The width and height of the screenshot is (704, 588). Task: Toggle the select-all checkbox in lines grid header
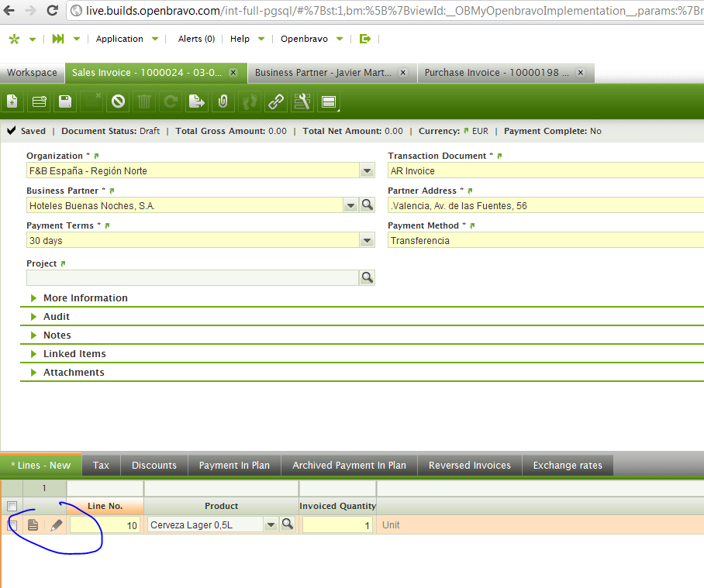pos(12,507)
